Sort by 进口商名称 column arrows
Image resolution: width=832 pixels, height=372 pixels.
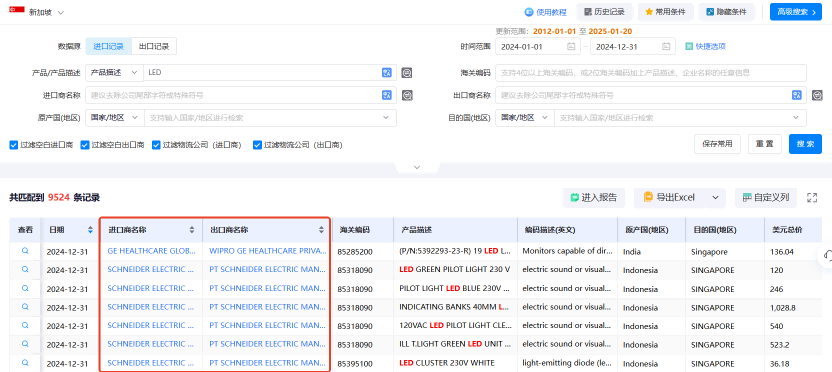(192, 230)
